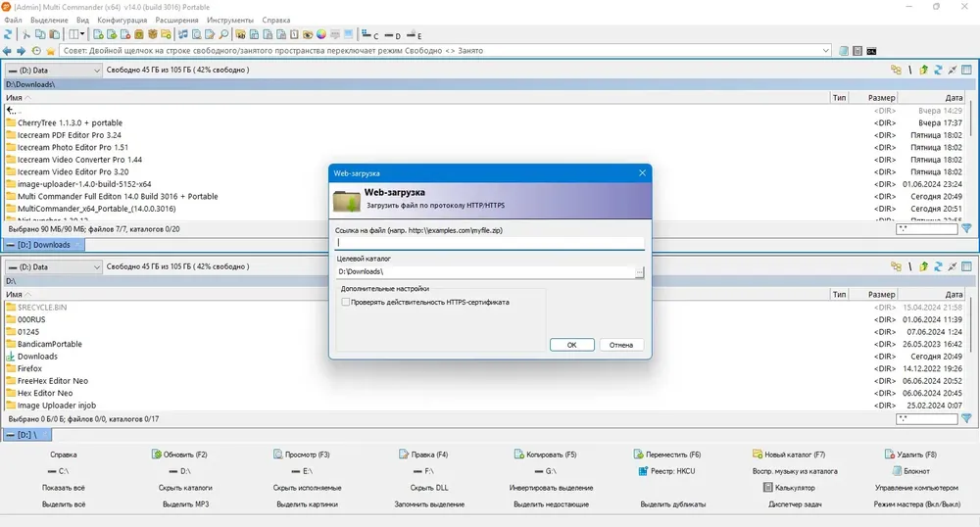Browse target folder with the ... button

pos(639,272)
